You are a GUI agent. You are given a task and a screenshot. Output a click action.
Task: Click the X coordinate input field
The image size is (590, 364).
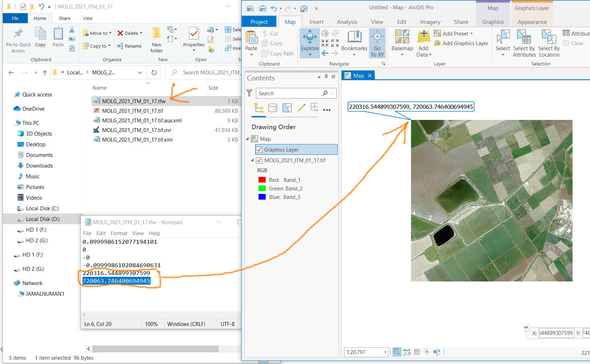pos(556,333)
